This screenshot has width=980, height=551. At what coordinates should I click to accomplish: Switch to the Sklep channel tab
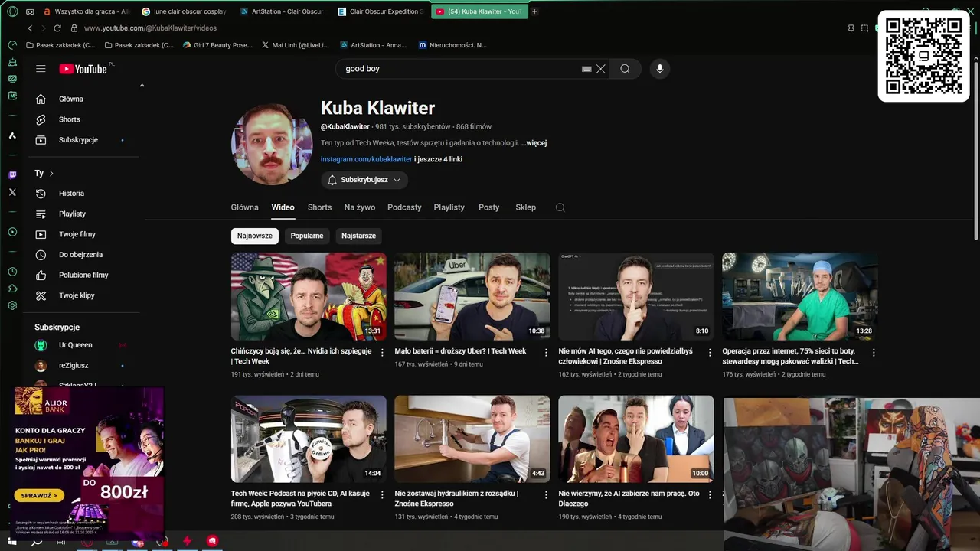(x=525, y=207)
